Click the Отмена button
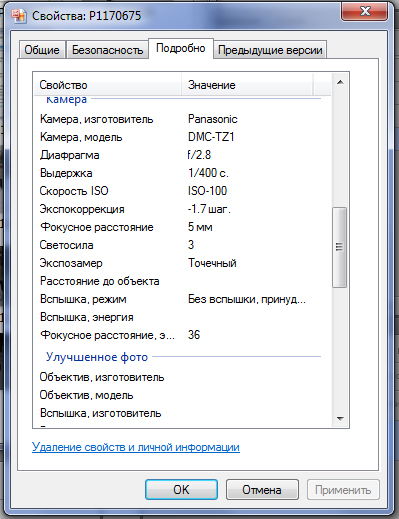 click(x=262, y=490)
